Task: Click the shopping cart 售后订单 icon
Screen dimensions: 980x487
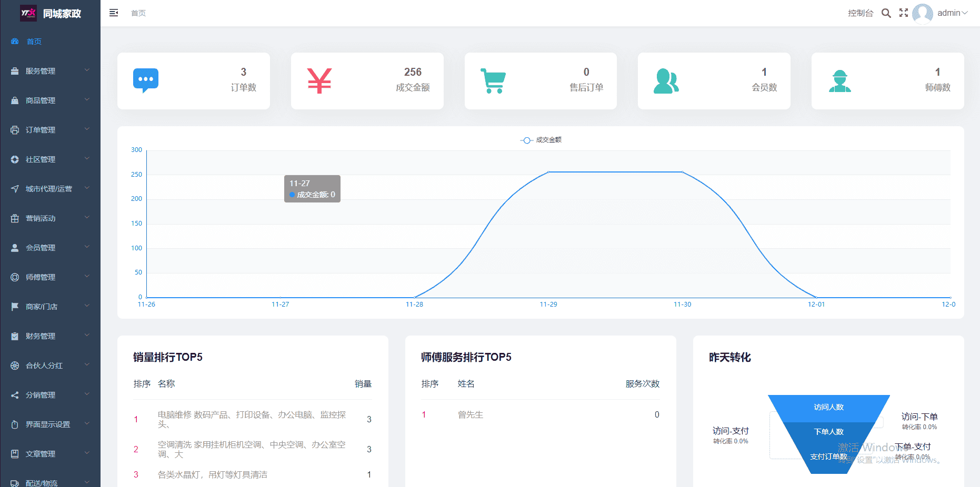Action: (x=493, y=81)
